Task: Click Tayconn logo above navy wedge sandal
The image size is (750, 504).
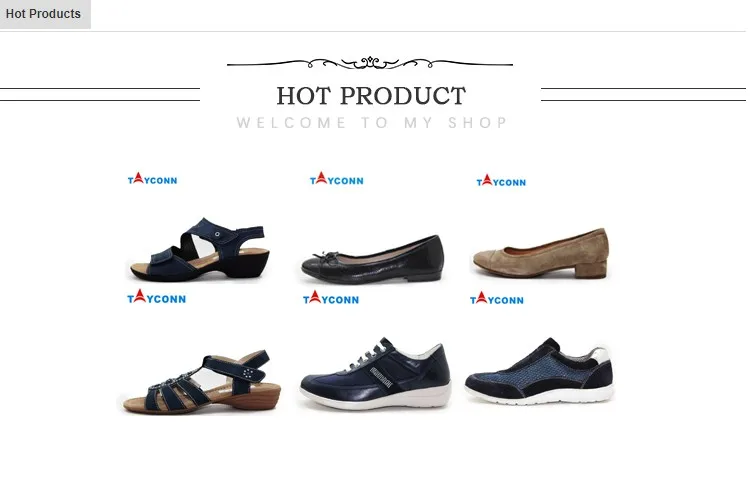Action: click(x=152, y=179)
